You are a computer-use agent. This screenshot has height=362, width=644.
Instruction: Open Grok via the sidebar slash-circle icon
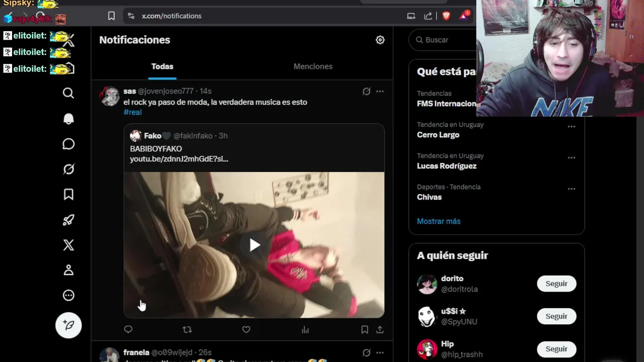68,169
